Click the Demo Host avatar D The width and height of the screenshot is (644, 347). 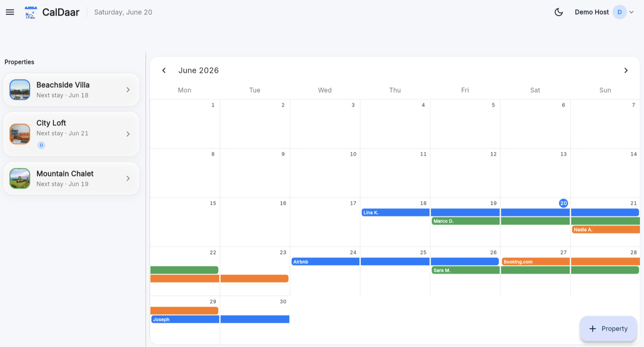point(620,12)
